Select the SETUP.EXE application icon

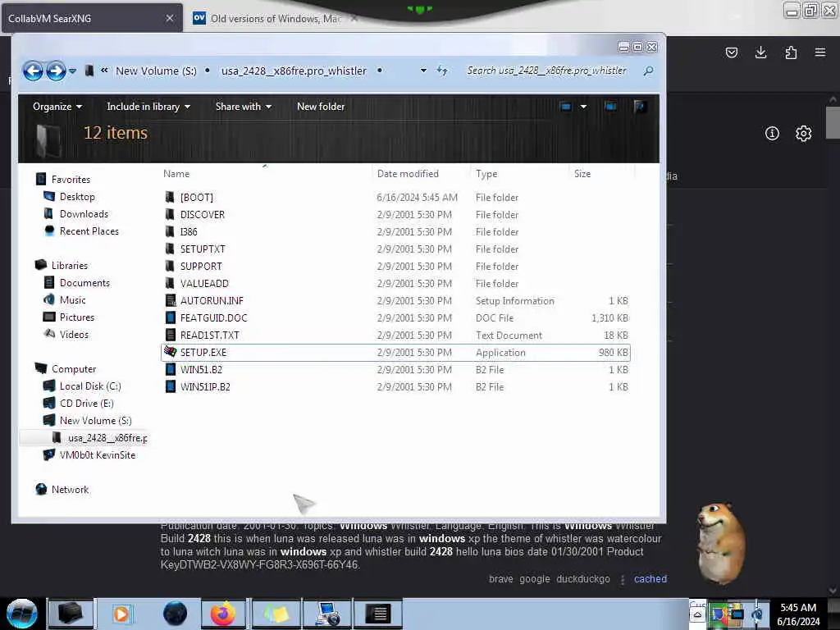point(171,352)
